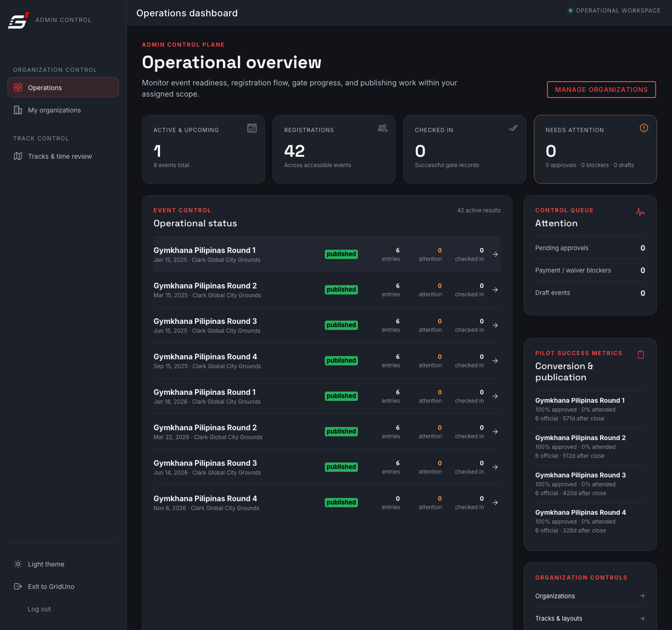672x630 pixels.
Task: Click Round 3 entry in Pilot Success Metrics
Action: (x=590, y=484)
